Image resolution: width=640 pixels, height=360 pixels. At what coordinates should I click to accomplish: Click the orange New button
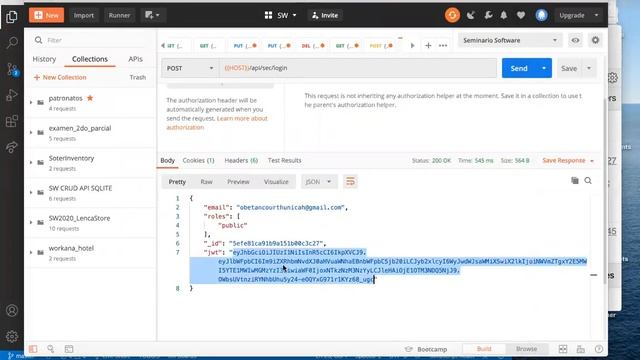click(47, 15)
